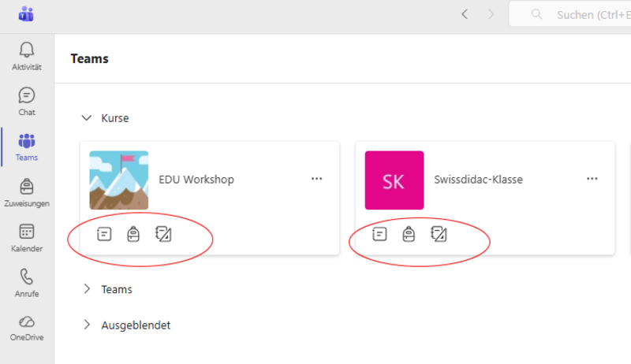Open Swissdidac-Klasse assignments backpack icon
631x364 pixels.
pyautogui.click(x=409, y=234)
